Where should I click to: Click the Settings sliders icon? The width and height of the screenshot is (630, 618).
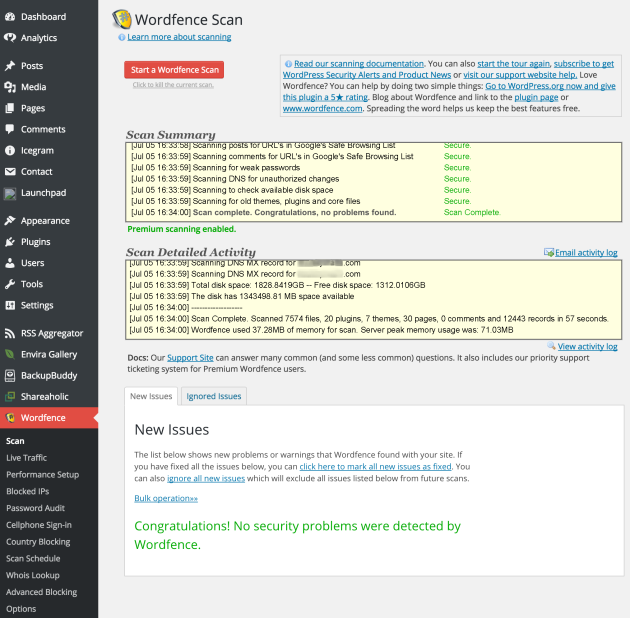(x=10, y=305)
